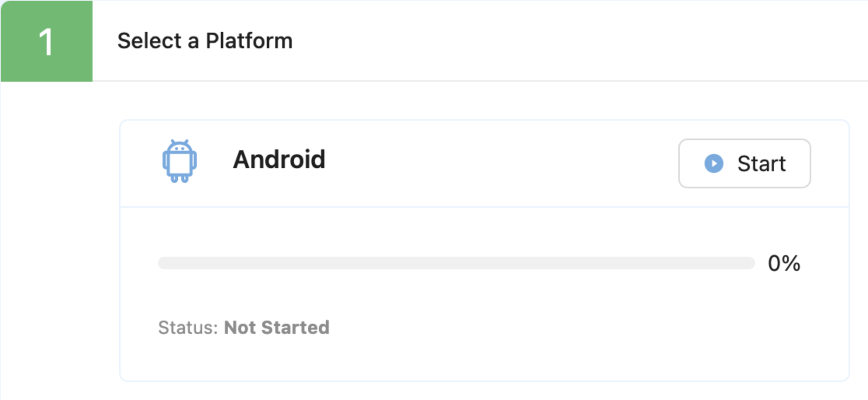
Task: Click the "Select a Platform" heading
Action: pyautogui.click(x=205, y=41)
